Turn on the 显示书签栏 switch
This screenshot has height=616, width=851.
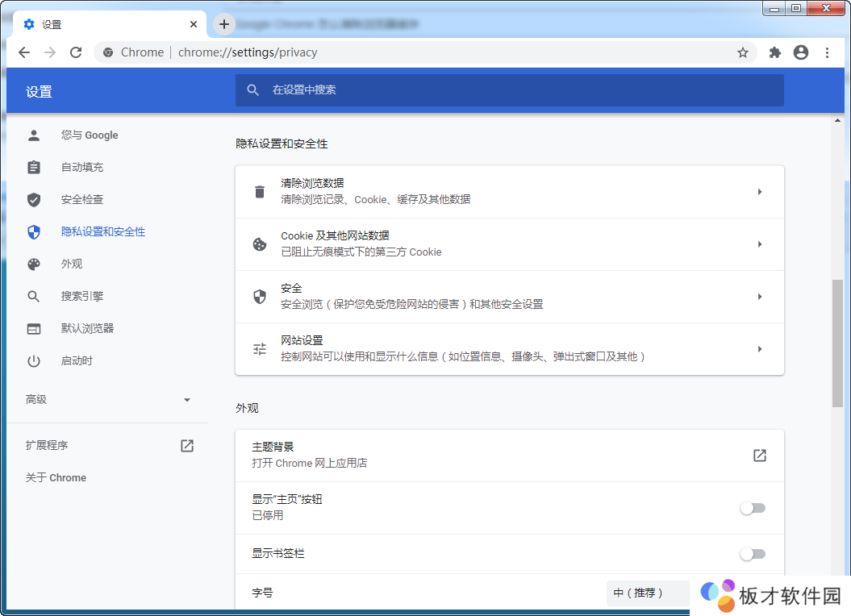753,554
